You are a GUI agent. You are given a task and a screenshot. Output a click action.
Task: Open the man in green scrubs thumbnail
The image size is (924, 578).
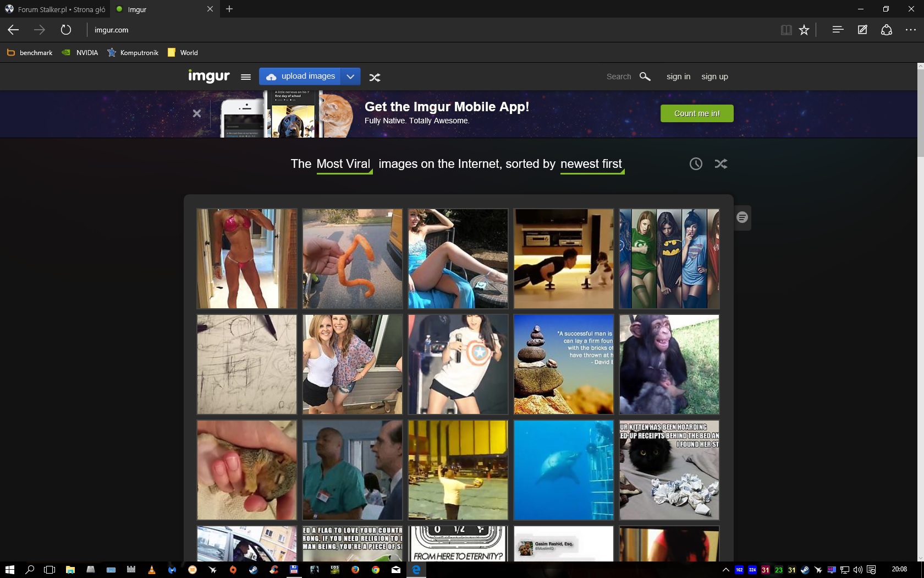(x=353, y=470)
